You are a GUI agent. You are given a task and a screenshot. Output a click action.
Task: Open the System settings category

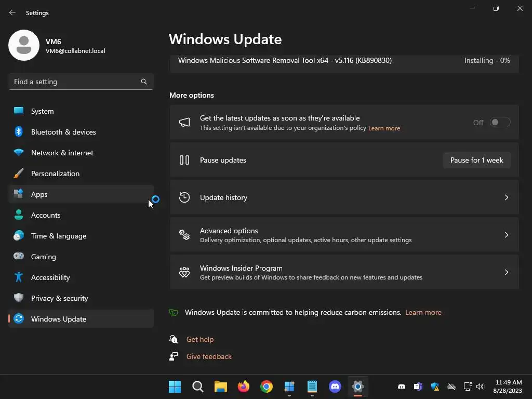tap(81, 111)
